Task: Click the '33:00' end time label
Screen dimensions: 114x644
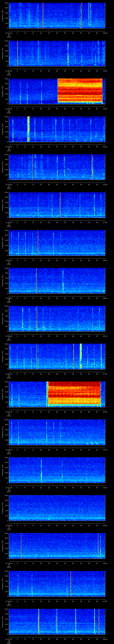Action: [105, 71]
